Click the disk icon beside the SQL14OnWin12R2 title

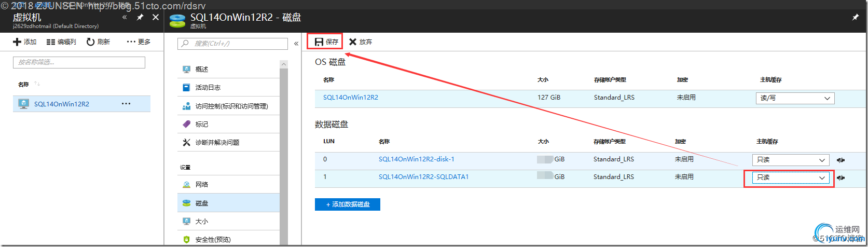177,20
